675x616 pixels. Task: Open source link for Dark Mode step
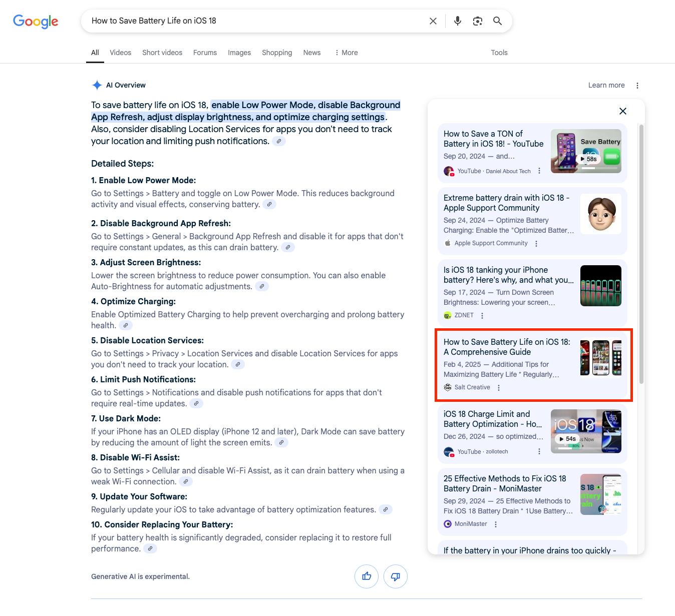[x=282, y=443]
